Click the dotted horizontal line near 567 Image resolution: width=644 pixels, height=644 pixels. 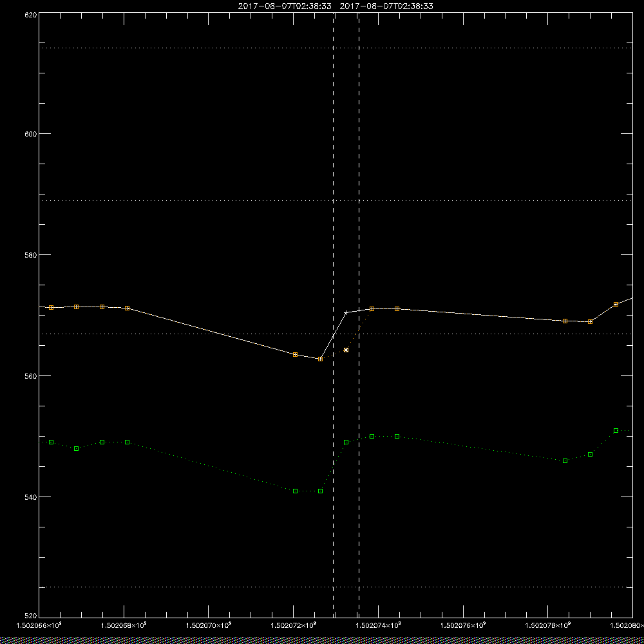(x=336, y=334)
